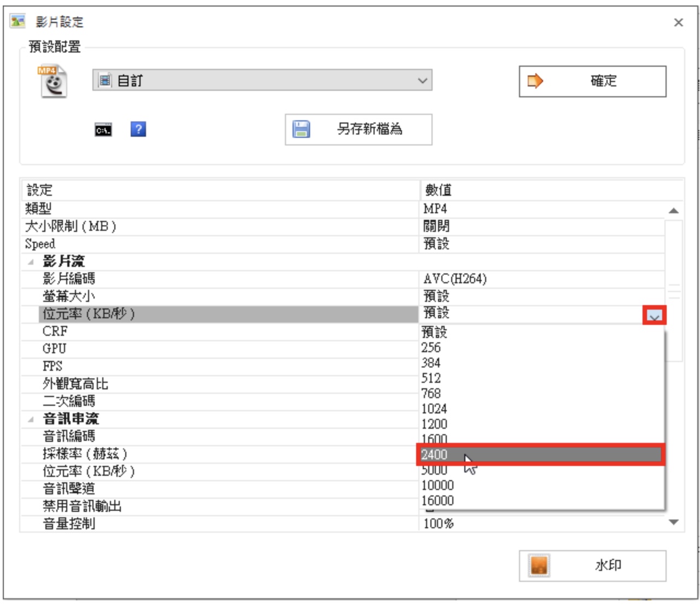Select 1200 in bitrate list
This screenshot has height=607, width=700.
(x=541, y=424)
